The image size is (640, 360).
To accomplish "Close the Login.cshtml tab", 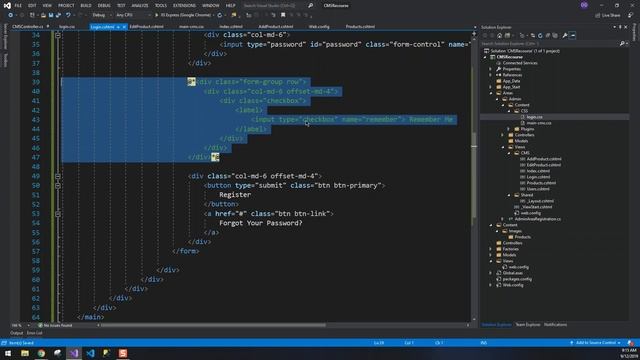I will pos(124,27).
